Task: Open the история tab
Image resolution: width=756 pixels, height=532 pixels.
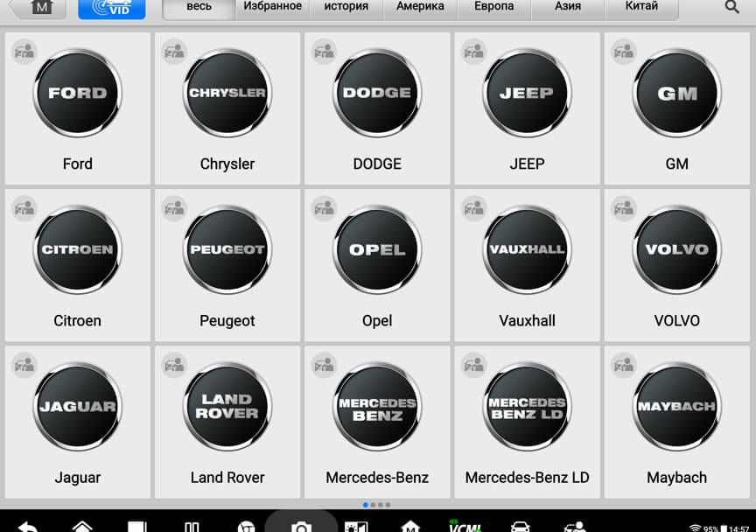Action: tap(346, 9)
